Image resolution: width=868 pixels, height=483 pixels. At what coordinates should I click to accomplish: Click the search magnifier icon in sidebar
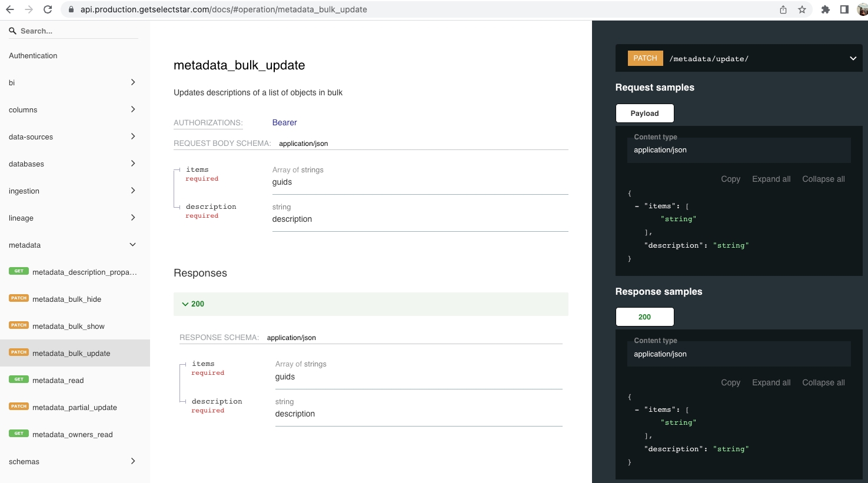coord(12,31)
